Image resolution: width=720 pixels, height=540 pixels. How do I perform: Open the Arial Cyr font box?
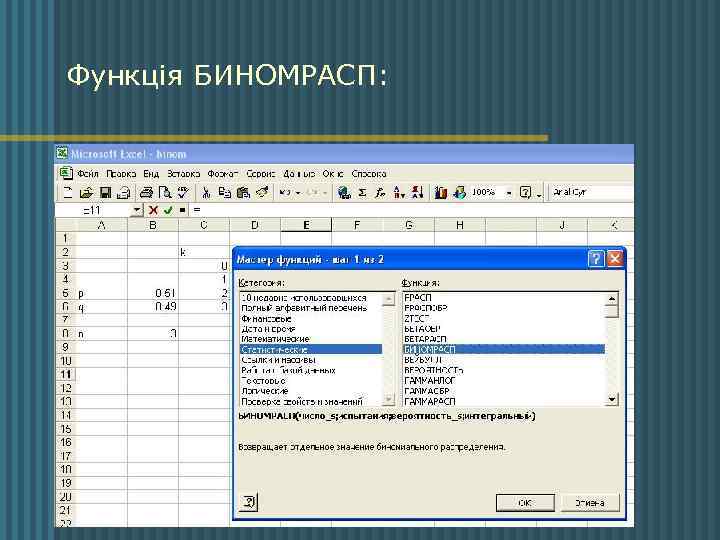(x=591, y=192)
